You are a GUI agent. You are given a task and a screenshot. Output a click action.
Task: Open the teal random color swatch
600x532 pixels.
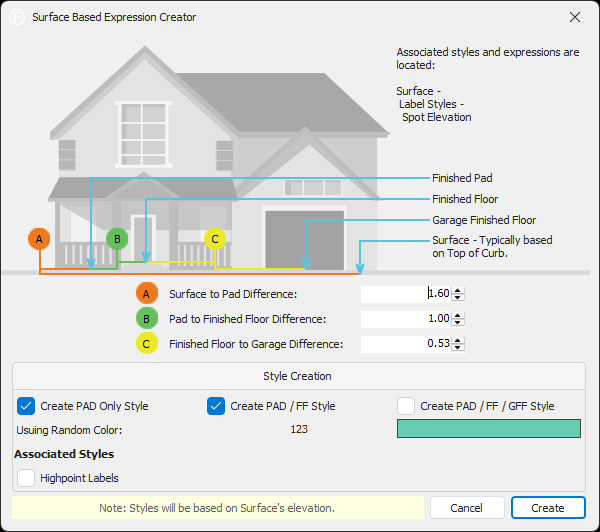tap(488, 429)
